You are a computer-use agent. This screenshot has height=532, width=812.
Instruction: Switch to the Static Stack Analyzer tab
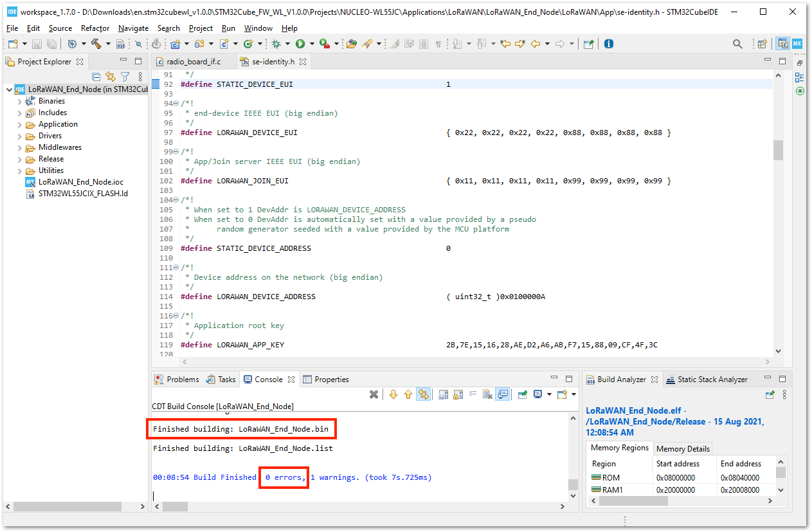(707, 380)
